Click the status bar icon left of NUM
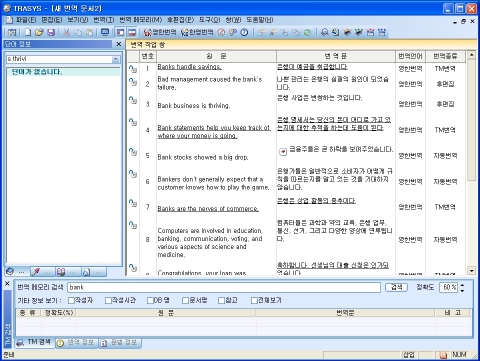480x361 pixels. click(443, 355)
